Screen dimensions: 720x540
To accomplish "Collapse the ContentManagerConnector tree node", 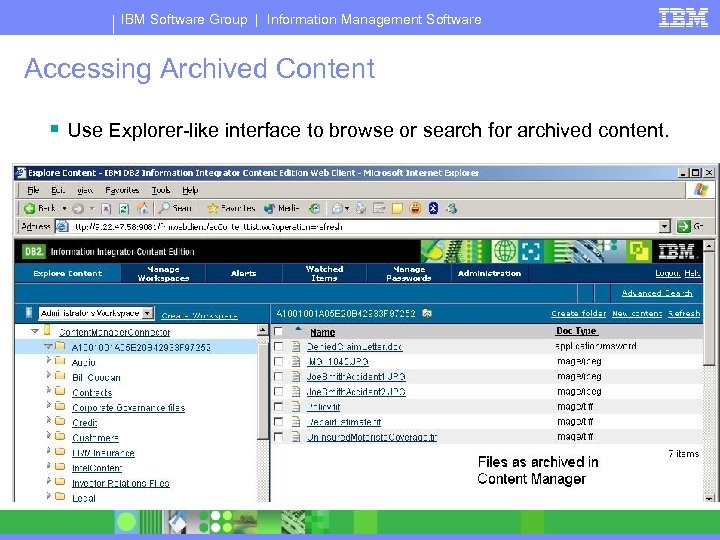I will pyautogui.click(x=35, y=331).
